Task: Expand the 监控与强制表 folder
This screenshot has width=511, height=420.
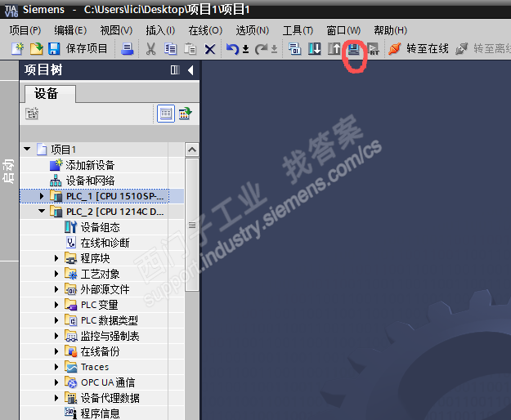Action: 56,336
